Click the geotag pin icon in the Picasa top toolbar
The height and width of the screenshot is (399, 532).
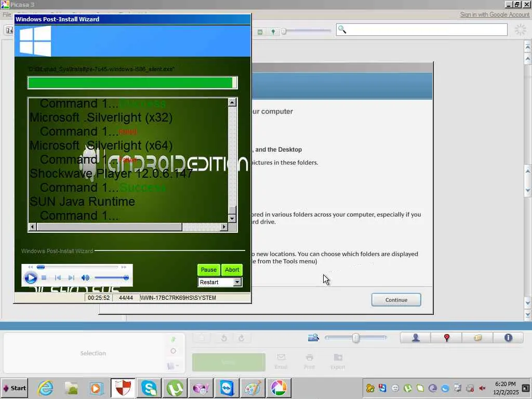pos(273,32)
